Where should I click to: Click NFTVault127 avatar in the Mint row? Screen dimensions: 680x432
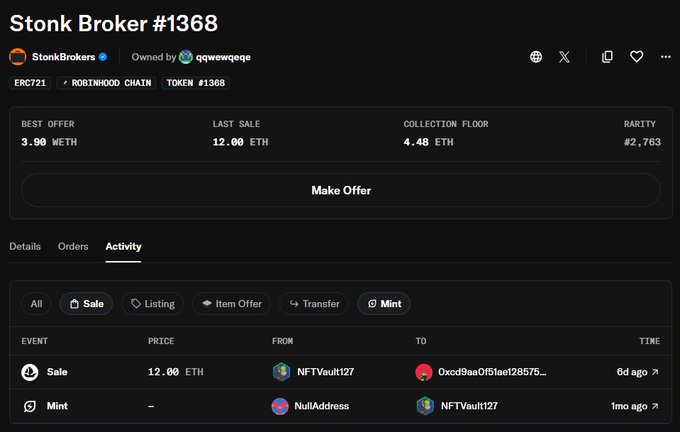pos(425,406)
